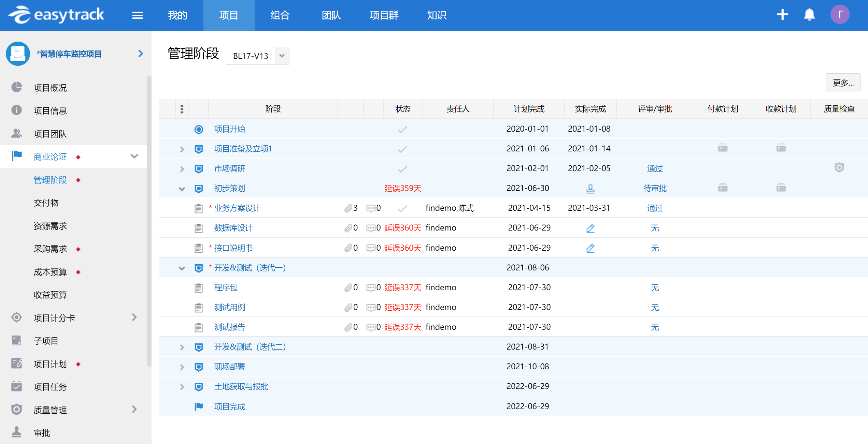
Task: Open the notifications bell
Action: [809, 15]
